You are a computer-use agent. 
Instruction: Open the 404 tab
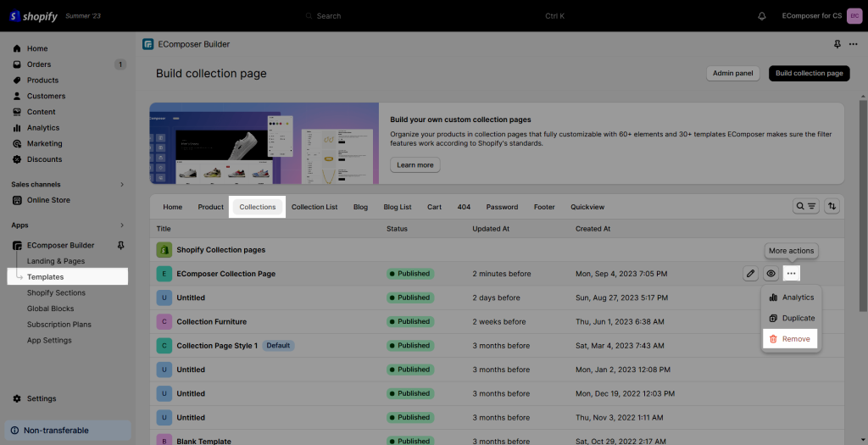click(x=464, y=207)
